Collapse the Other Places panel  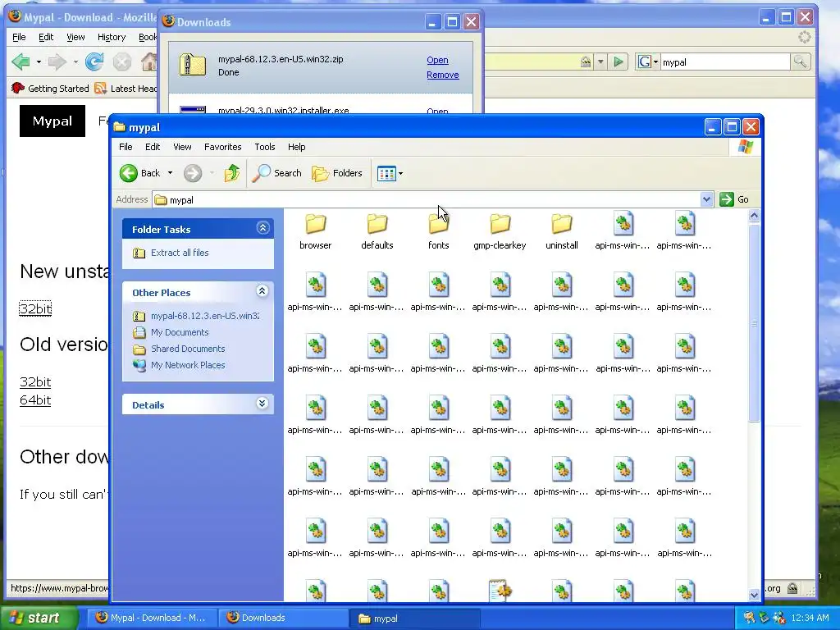(x=262, y=291)
